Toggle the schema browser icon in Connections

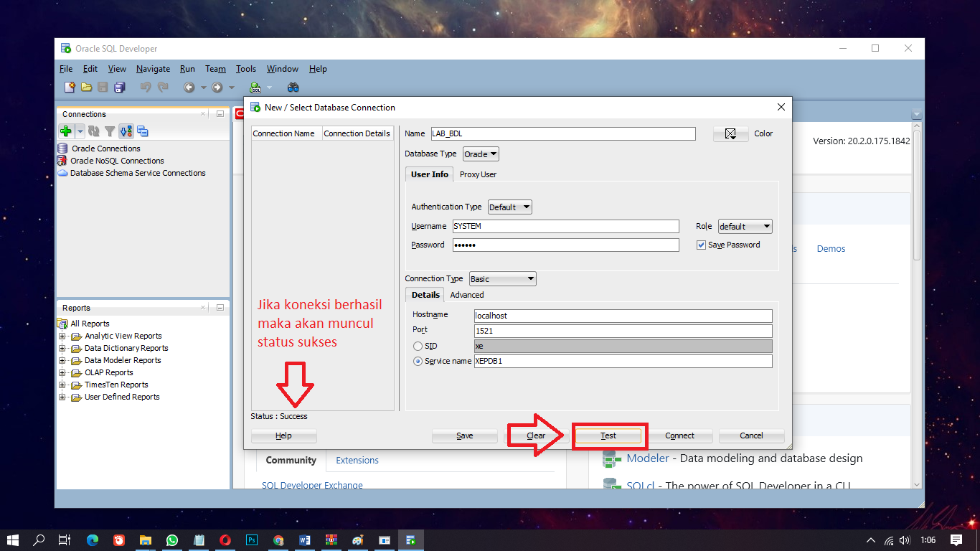coord(126,131)
